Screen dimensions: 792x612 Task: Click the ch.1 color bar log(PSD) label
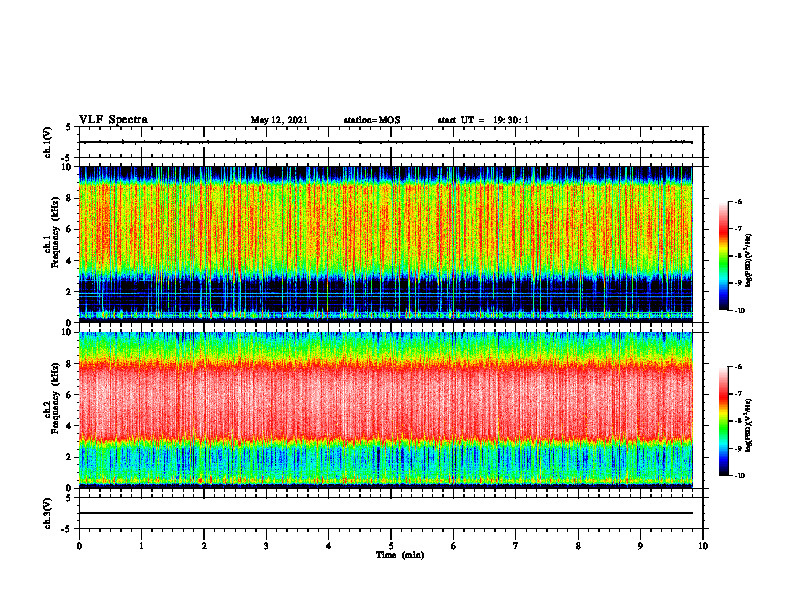[x=749, y=260]
